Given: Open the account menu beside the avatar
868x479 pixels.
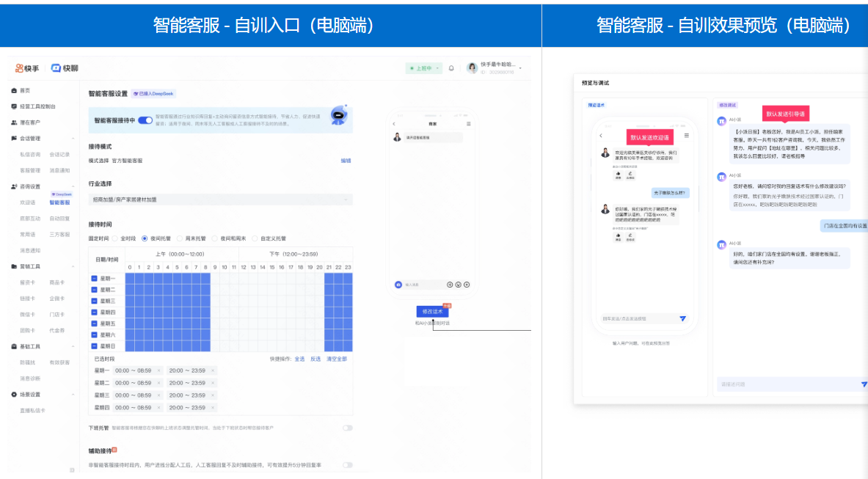Looking at the screenshot, I should (x=520, y=69).
